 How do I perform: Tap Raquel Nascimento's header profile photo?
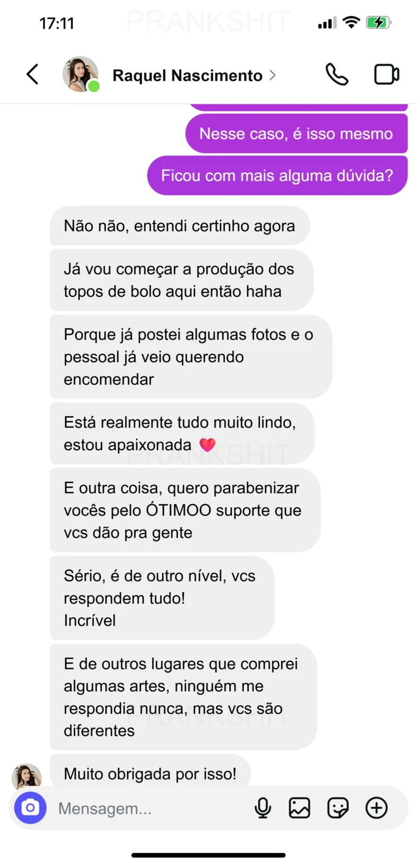click(80, 74)
